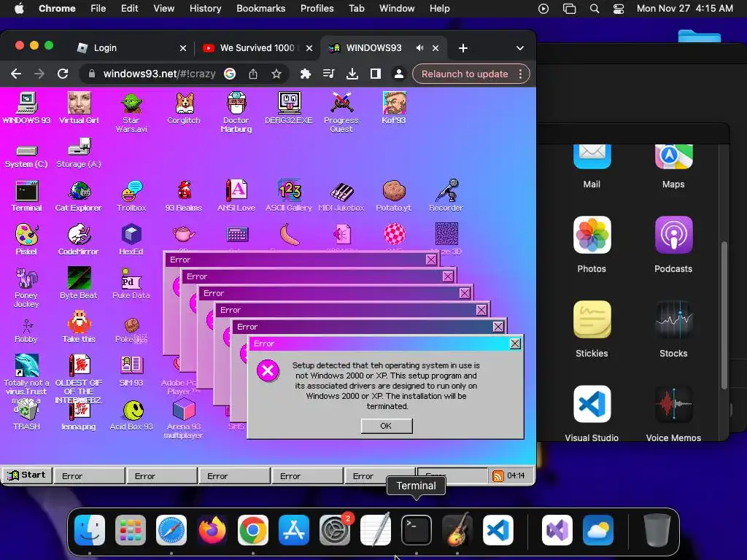
Task: Open Storage (A:) floppy icon
Action: click(79, 153)
